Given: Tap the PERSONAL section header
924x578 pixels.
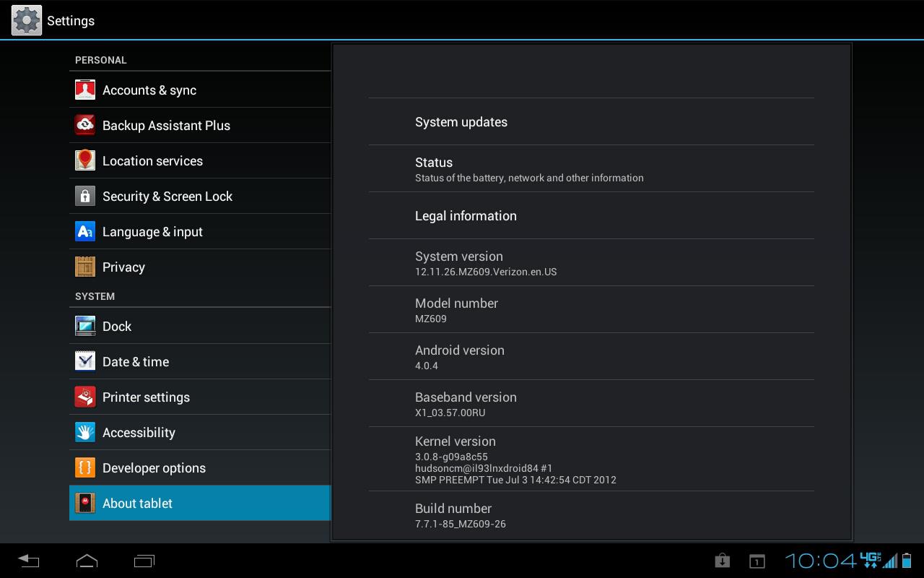Looking at the screenshot, I should click(101, 60).
